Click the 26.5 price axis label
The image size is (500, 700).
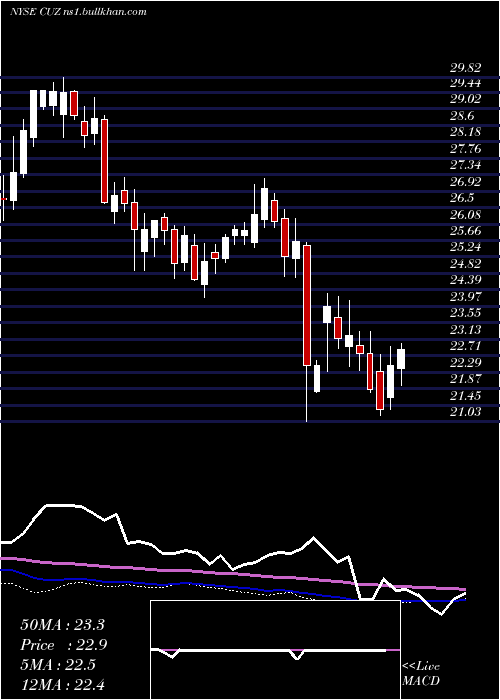point(462,198)
